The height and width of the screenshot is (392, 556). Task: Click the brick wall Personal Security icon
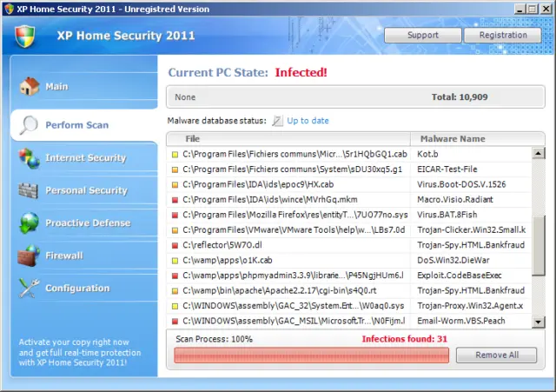pos(29,190)
